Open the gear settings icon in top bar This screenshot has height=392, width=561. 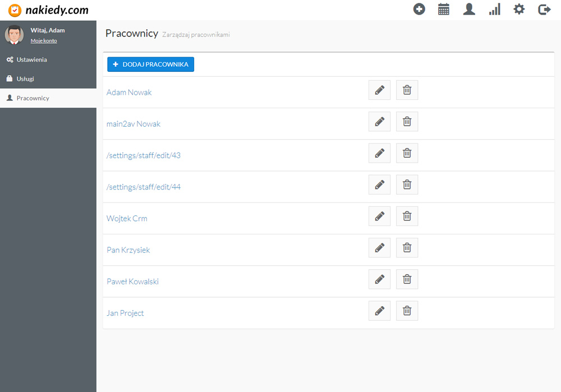click(x=519, y=10)
